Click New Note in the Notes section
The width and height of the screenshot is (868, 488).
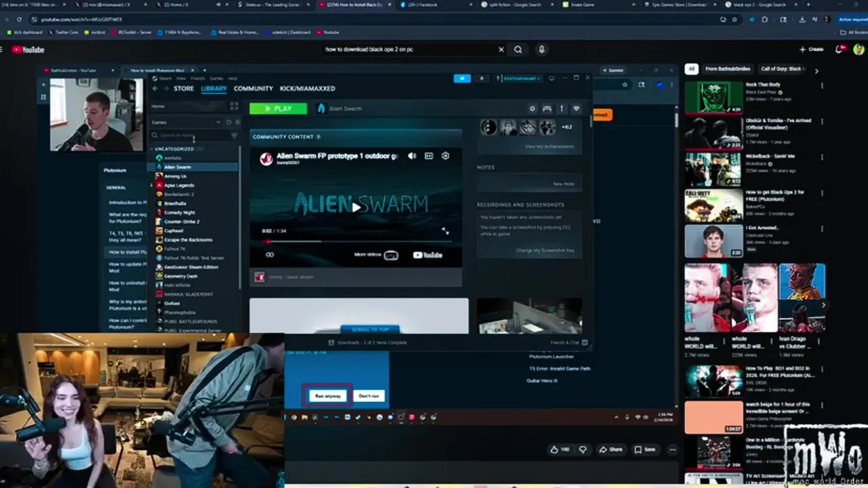[x=564, y=184]
